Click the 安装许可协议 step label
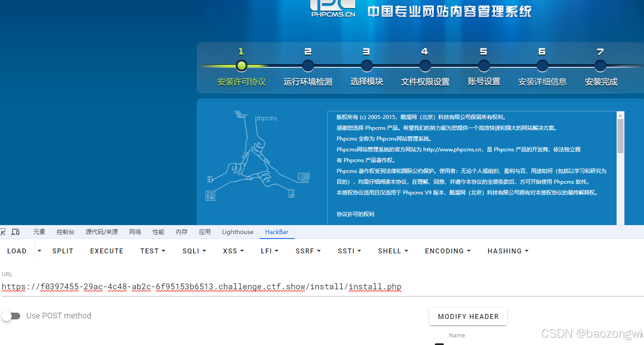 [242, 82]
